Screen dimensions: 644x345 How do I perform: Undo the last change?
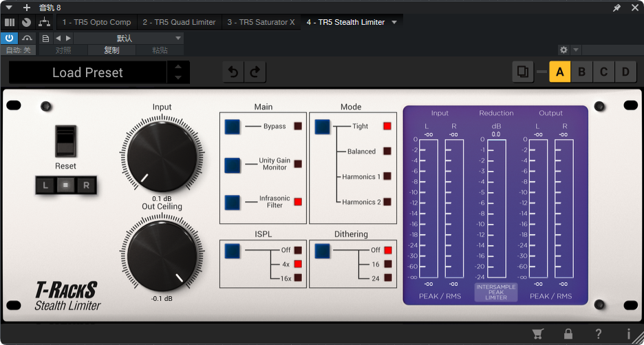tap(233, 72)
